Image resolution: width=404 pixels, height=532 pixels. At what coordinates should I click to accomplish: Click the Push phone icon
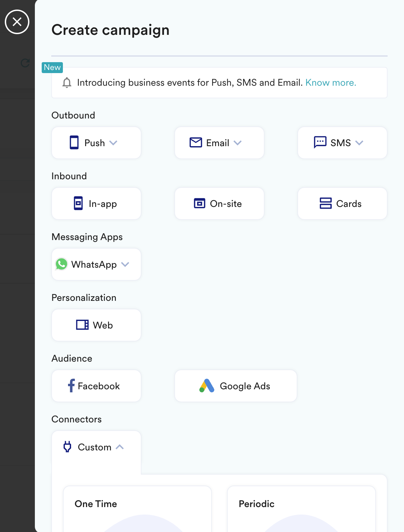pyautogui.click(x=74, y=142)
